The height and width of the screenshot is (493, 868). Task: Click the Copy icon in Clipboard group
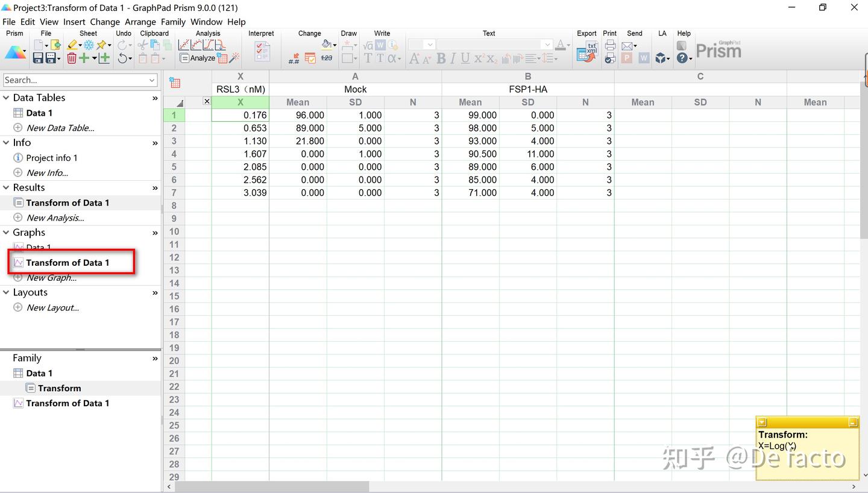[x=155, y=45]
